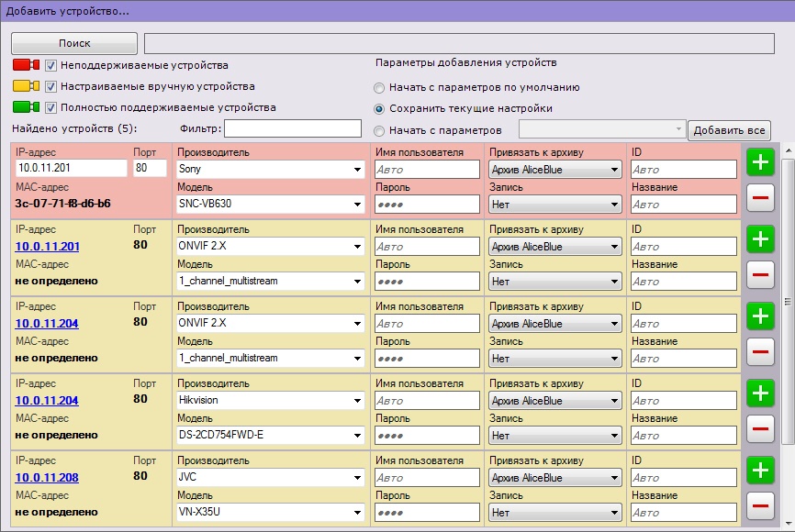Toggle the Настраиваемые вручную устройства checkbox
Screen dimensions: 795x532
pyautogui.click(x=51, y=86)
